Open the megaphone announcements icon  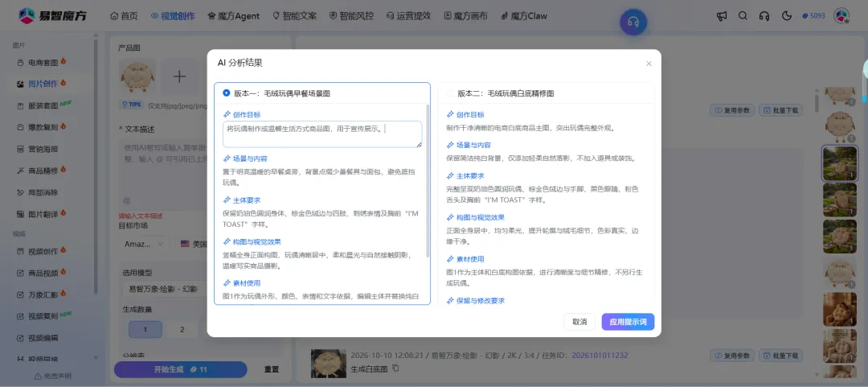pyautogui.click(x=722, y=16)
